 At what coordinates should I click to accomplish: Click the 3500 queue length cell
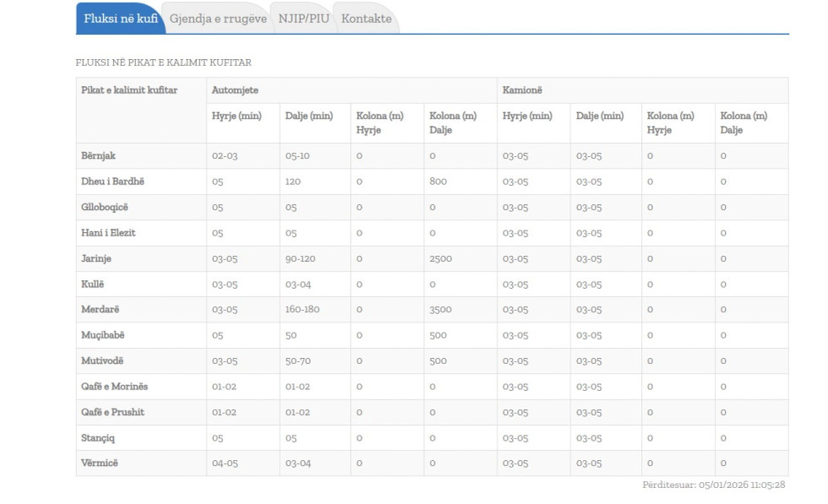[440, 310]
